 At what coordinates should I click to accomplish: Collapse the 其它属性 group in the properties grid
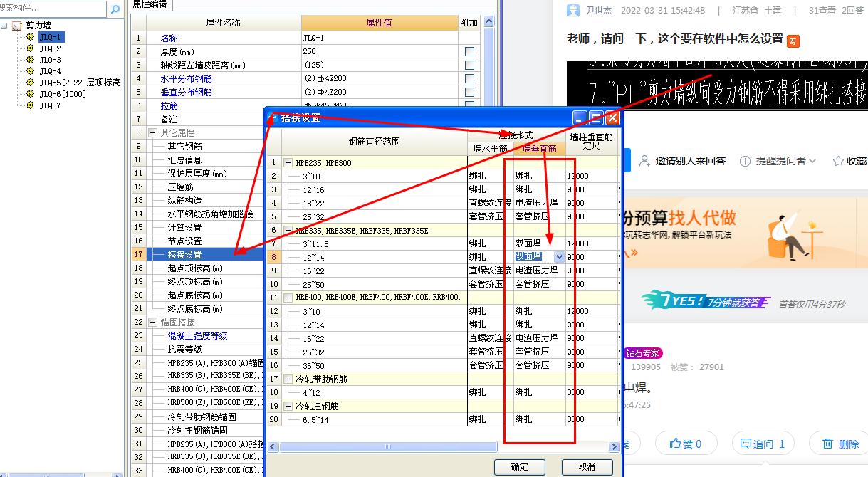point(152,133)
